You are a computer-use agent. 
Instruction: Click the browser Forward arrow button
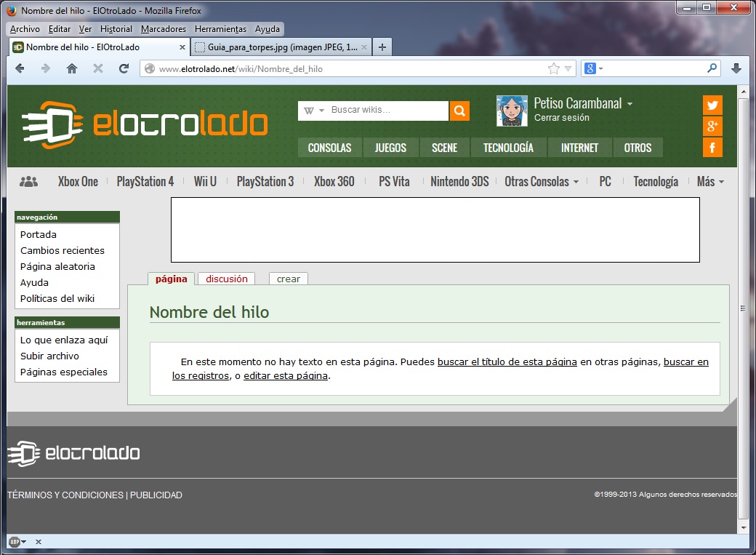[46, 68]
